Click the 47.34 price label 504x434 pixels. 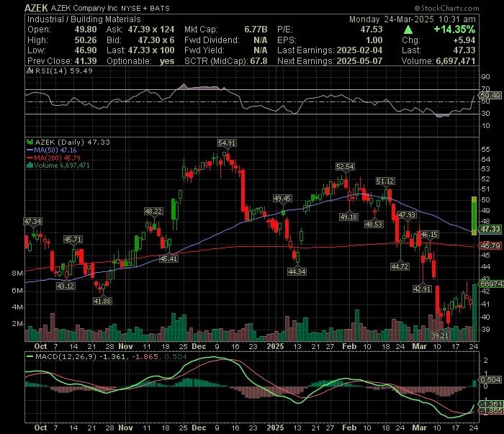(x=33, y=222)
